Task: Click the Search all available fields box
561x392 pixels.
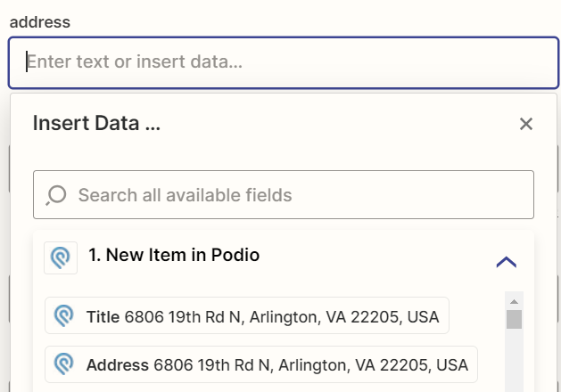Action: pyautogui.click(x=284, y=195)
